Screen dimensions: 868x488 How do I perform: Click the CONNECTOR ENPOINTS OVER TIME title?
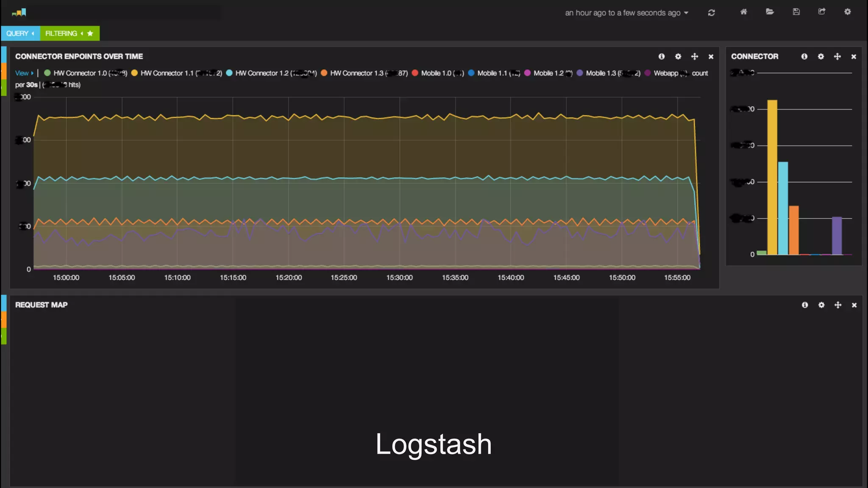[x=79, y=56]
